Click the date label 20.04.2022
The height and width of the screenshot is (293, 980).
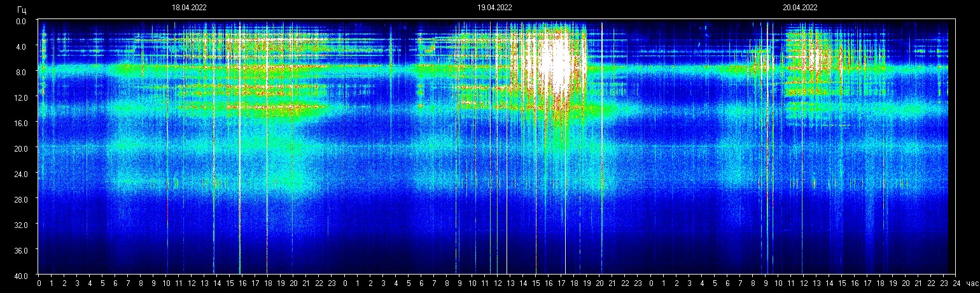(x=800, y=8)
